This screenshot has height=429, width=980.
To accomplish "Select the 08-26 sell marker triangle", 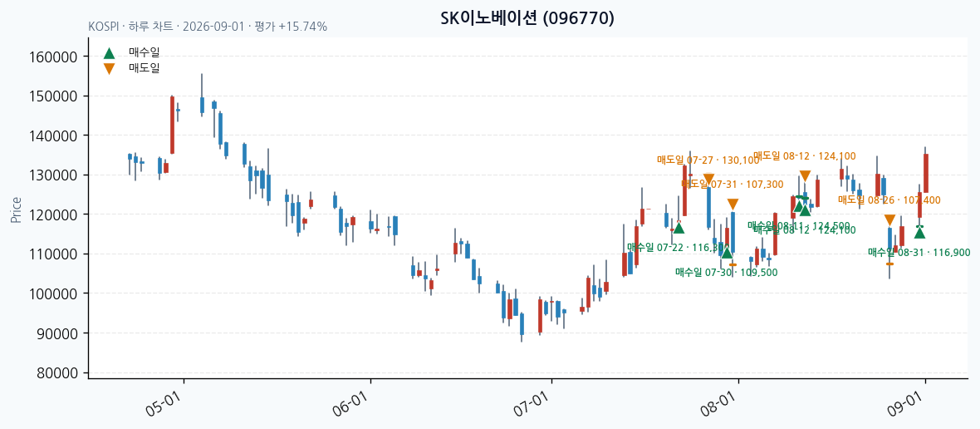I will point(890,220).
